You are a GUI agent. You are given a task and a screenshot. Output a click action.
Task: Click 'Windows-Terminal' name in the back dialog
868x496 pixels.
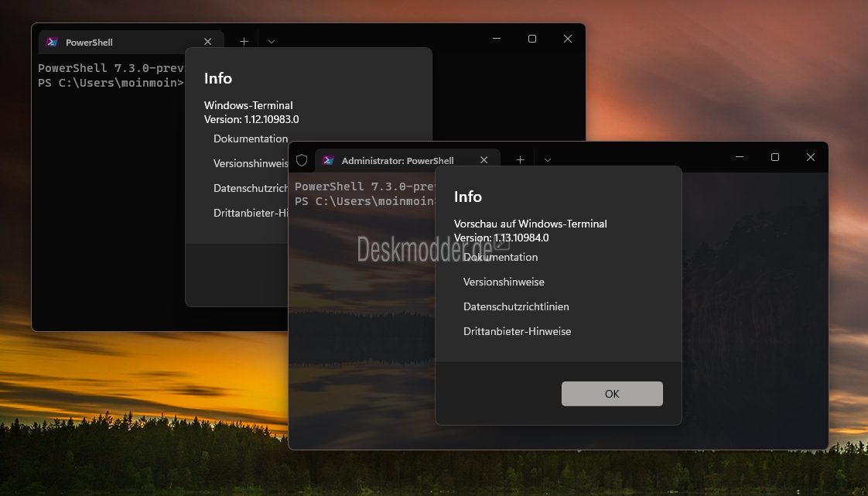pos(248,105)
